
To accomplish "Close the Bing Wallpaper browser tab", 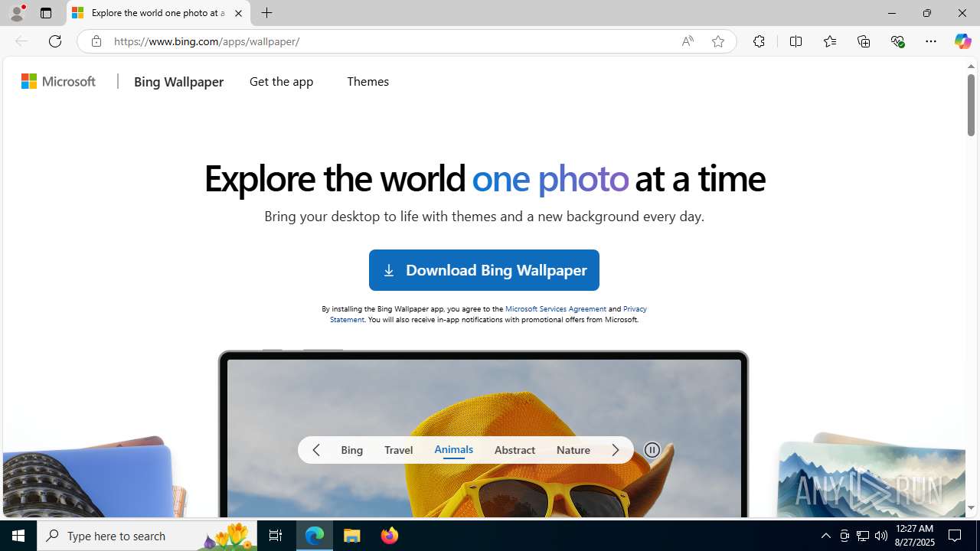I will click(x=238, y=13).
